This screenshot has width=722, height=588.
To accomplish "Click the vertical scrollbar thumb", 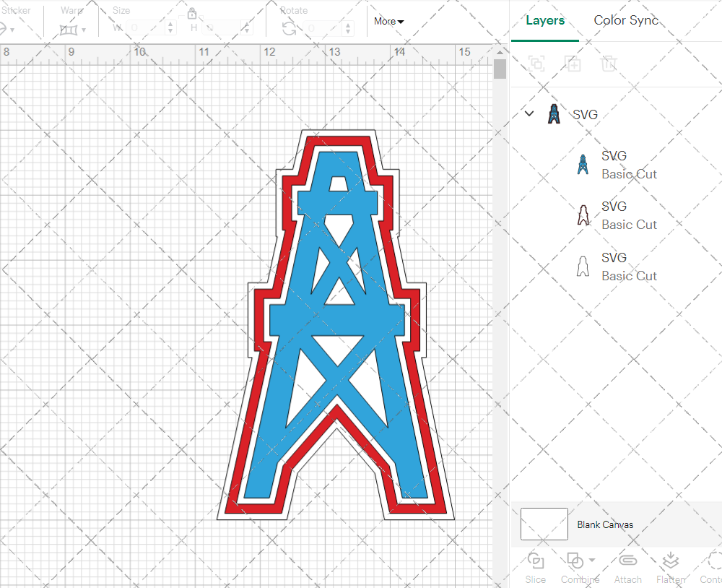I will 500,69.
